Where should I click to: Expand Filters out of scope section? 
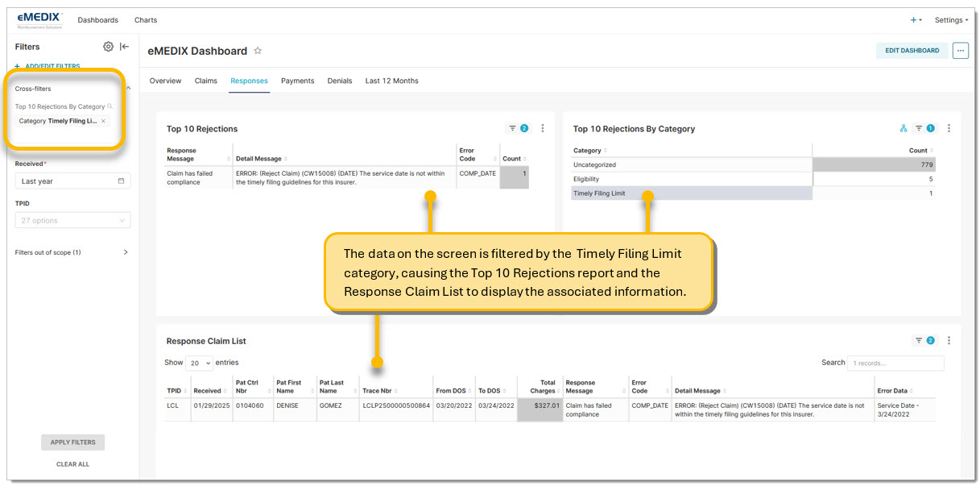coord(125,252)
